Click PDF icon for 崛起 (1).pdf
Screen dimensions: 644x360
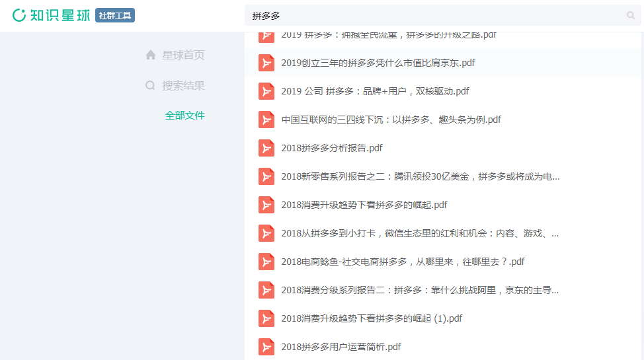click(x=266, y=318)
